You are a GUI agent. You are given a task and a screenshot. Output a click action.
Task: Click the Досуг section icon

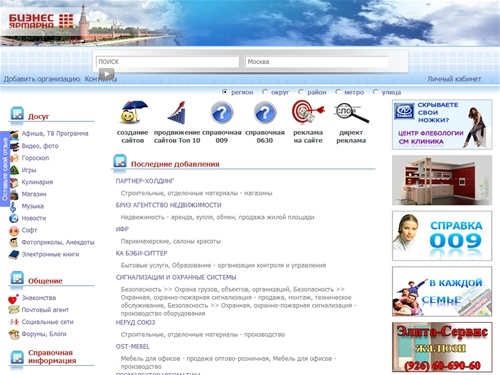pos(17,114)
